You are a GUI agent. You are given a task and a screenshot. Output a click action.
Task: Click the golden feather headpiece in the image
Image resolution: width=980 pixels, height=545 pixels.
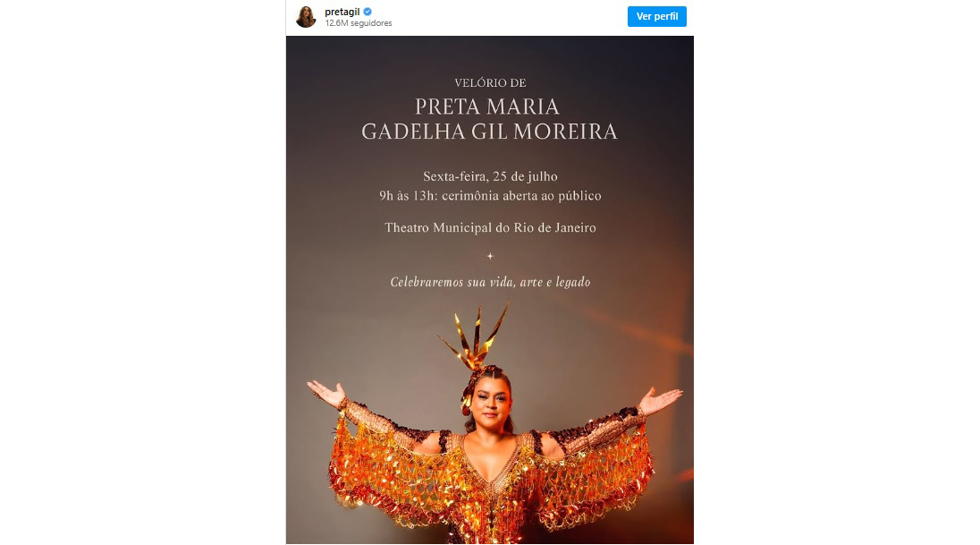point(477,336)
